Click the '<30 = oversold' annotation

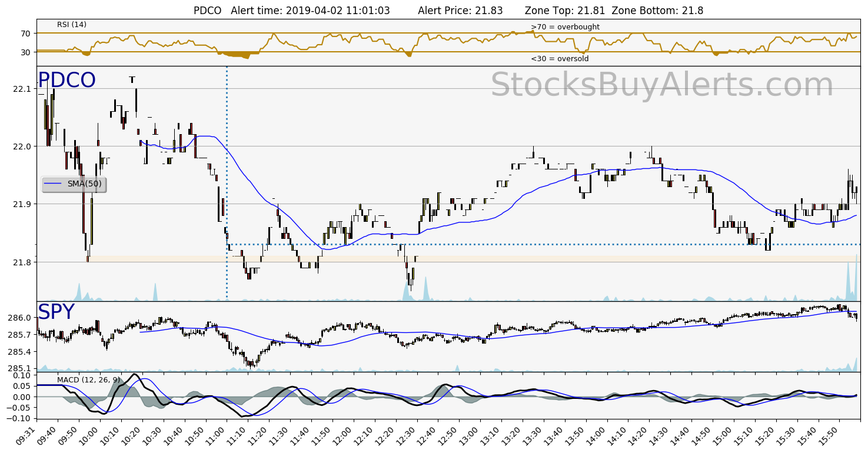(560, 59)
